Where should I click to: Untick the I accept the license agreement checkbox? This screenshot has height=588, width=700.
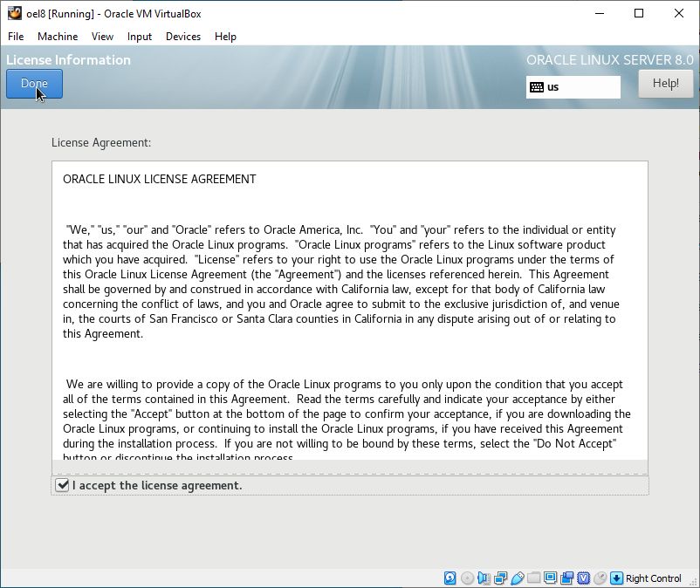pos(62,485)
